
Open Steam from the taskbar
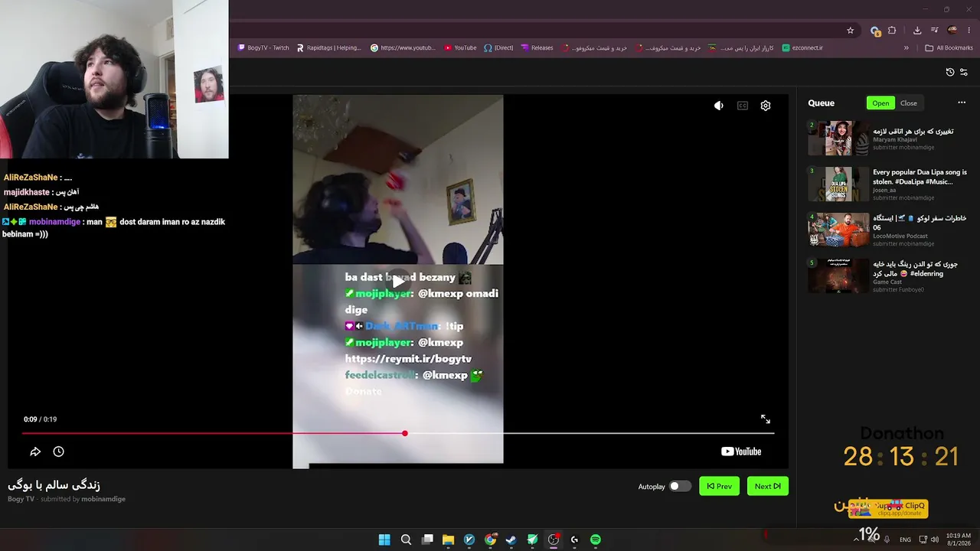tap(511, 540)
